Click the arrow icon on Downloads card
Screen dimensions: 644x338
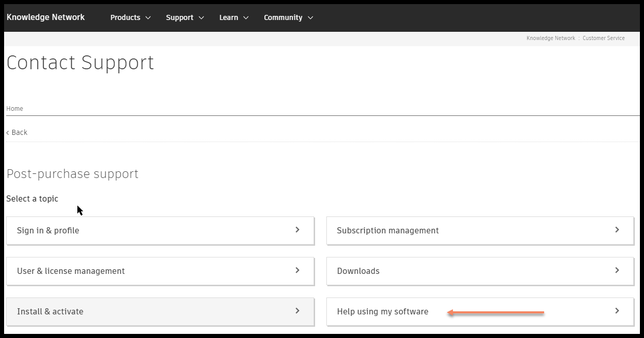617,271
